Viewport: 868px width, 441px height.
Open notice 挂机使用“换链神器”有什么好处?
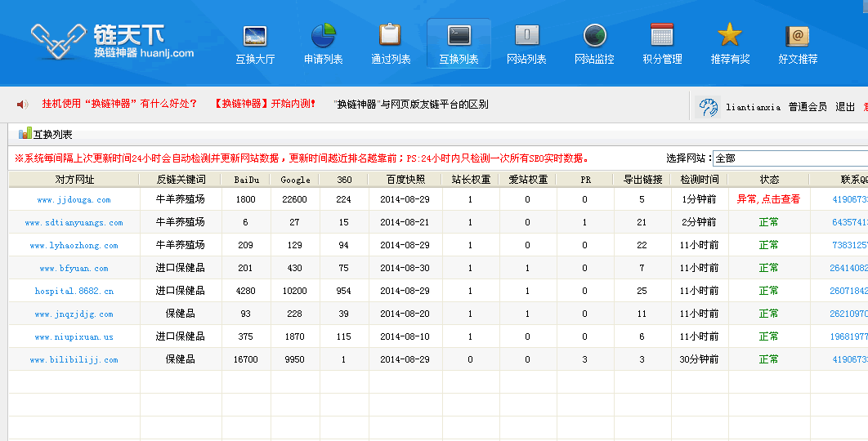tap(119, 104)
